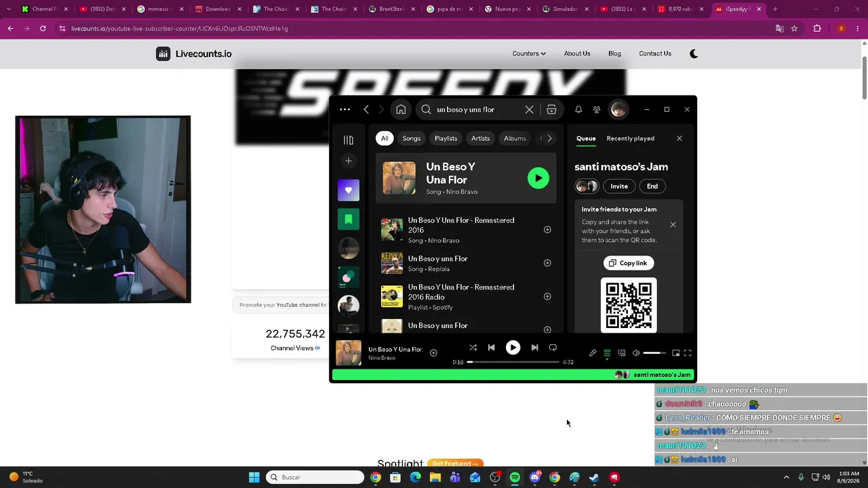Screen dimensions: 868x488
Task: Click the Livecounts.io logo
Action: [x=194, y=54]
